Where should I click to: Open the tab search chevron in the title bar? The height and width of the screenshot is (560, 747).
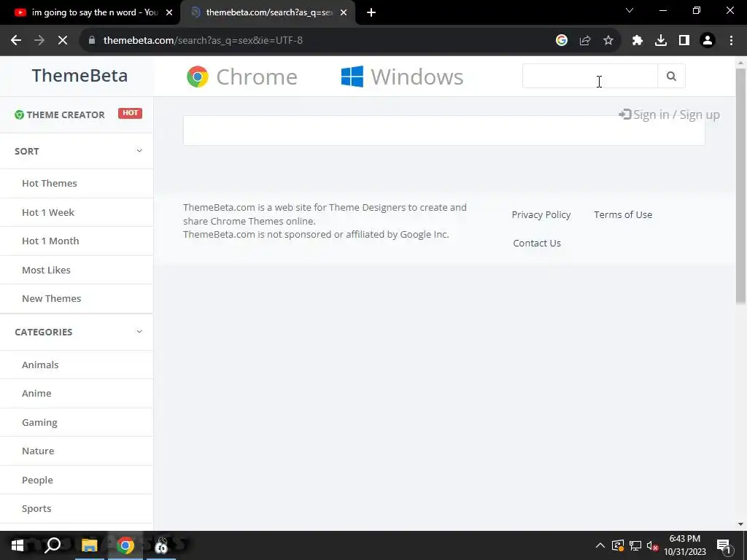(x=630, y=10)
